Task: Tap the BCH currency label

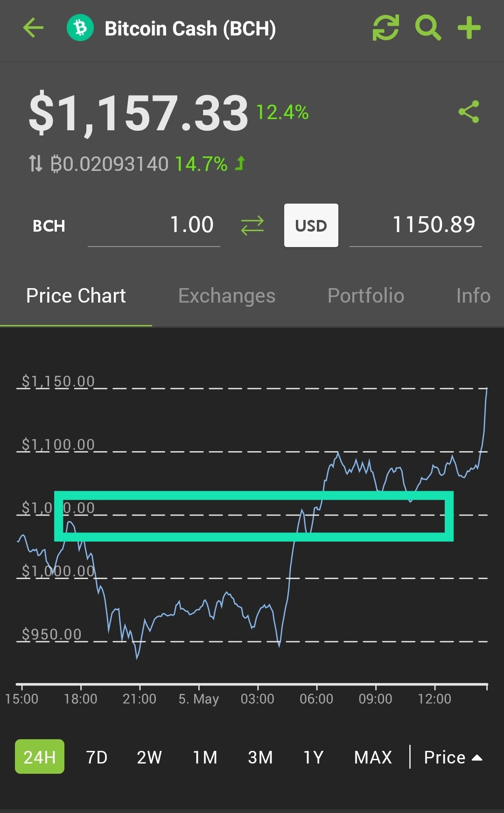Action: [x=49, y=226]
